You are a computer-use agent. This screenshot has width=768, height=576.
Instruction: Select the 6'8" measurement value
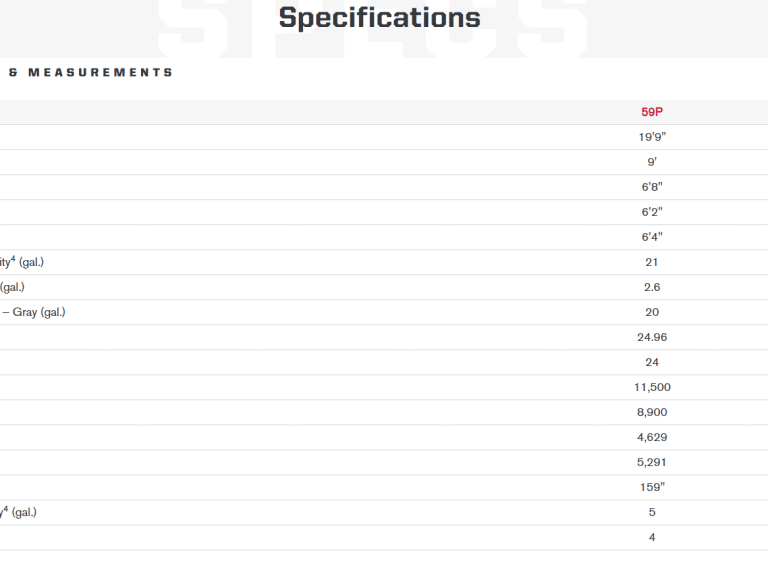pos(652,187)
